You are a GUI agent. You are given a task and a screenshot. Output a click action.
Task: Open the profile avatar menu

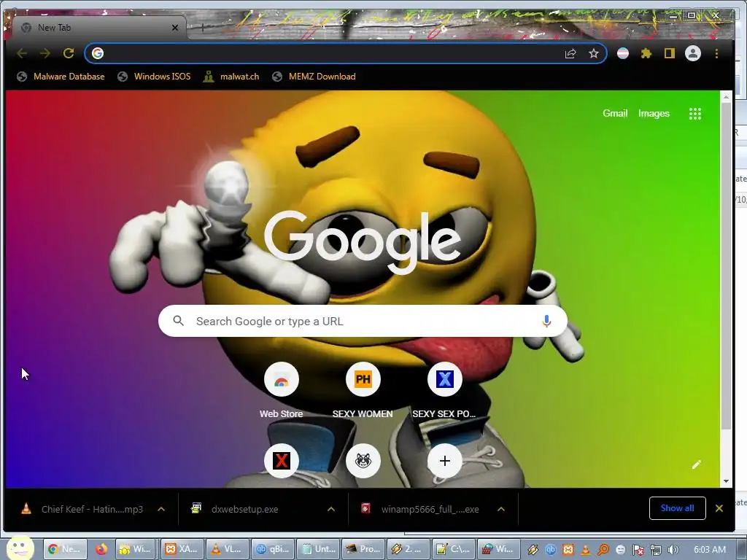[x=693, y=53]
